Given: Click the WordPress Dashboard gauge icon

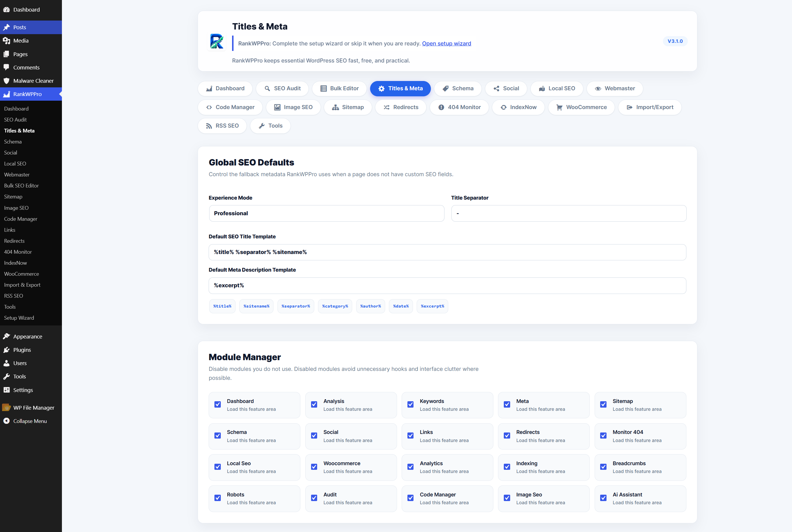Looking at the screenshot, I should pyautogui.click(x=6, y=10).
